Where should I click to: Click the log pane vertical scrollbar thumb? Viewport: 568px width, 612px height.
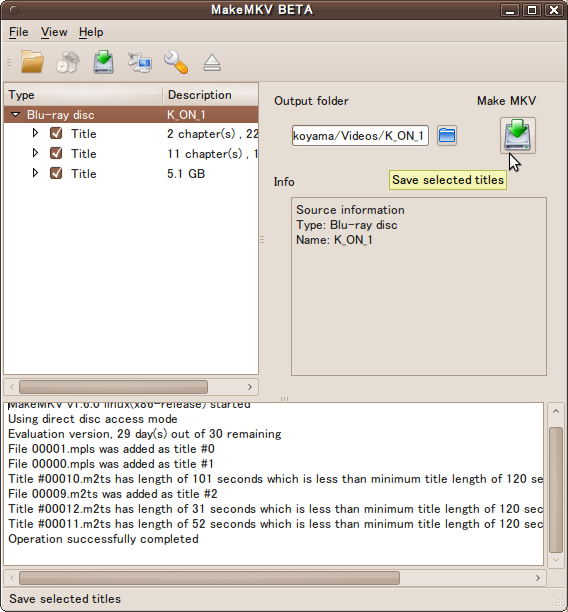(556, 489)
